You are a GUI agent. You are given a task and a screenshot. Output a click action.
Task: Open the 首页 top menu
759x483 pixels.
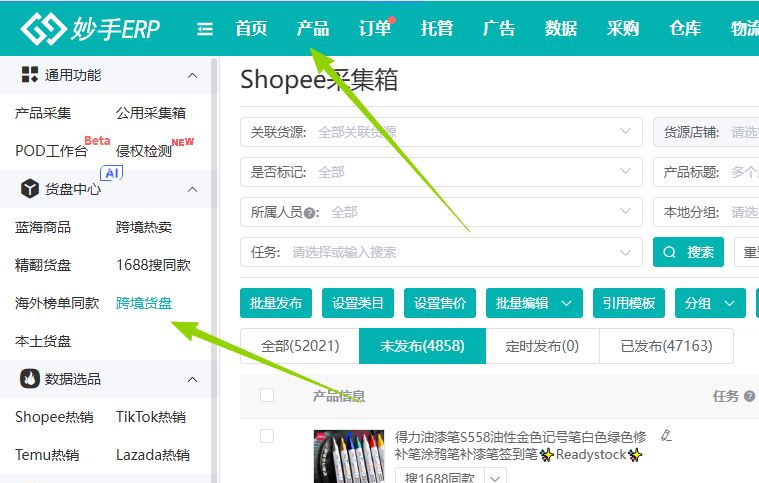click(x=251, y=29)
